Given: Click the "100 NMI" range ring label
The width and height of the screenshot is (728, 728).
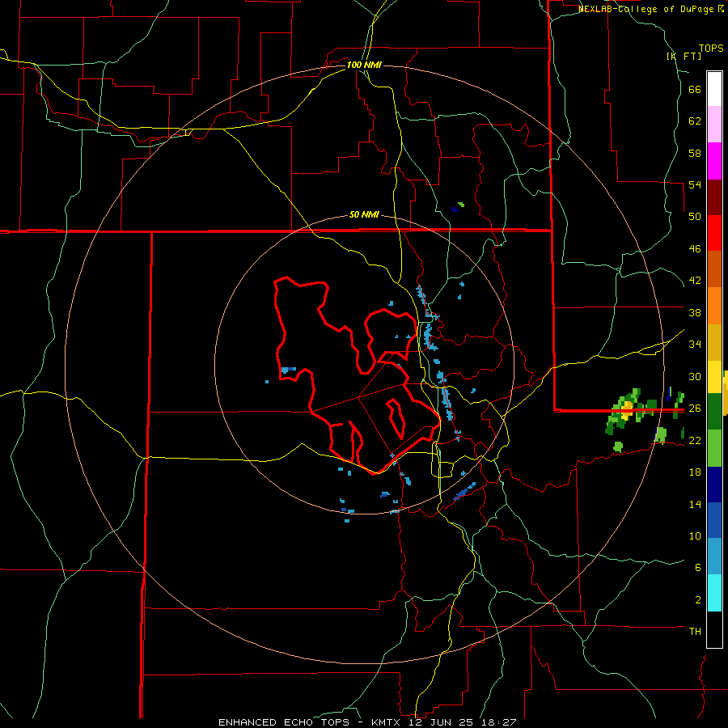Looking at the screenshot, I should click(364, 65).
